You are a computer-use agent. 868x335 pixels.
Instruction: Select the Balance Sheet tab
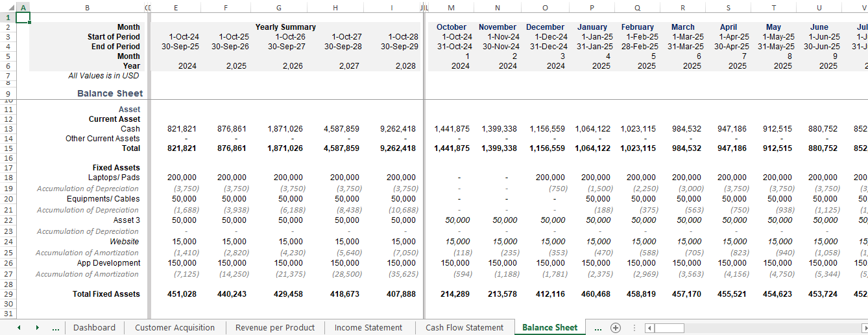coord(549,328)
